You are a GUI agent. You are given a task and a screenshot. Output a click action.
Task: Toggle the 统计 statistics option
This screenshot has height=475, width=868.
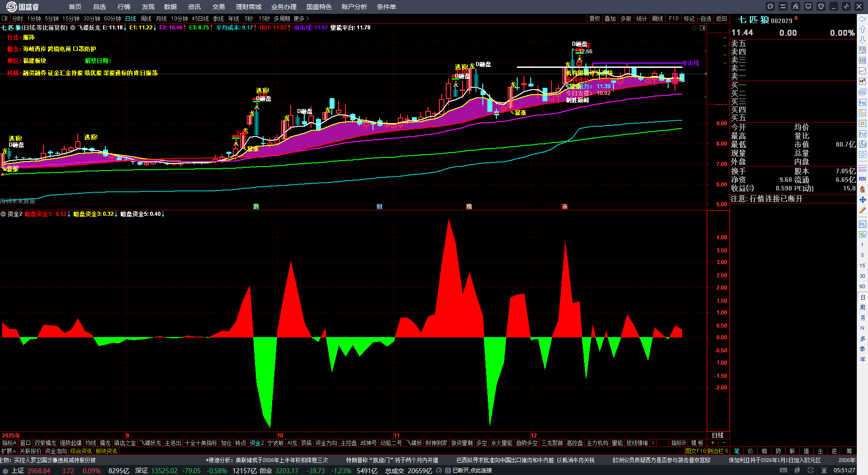[x=642, y=19]
